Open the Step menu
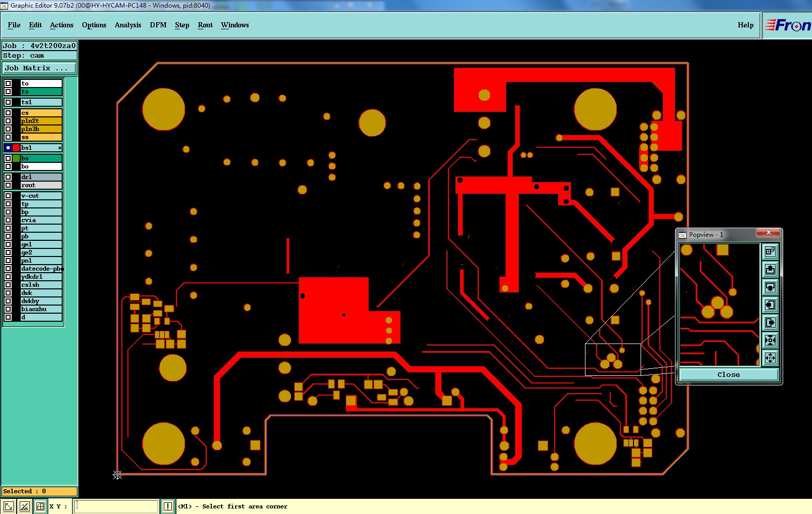This screenshot has width=812, height=514. tap(182, 25)
